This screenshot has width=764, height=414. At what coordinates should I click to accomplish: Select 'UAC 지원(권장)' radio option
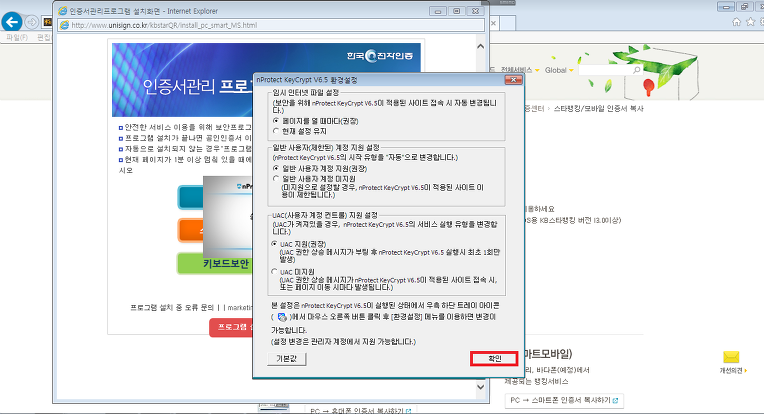coord(274,244)
